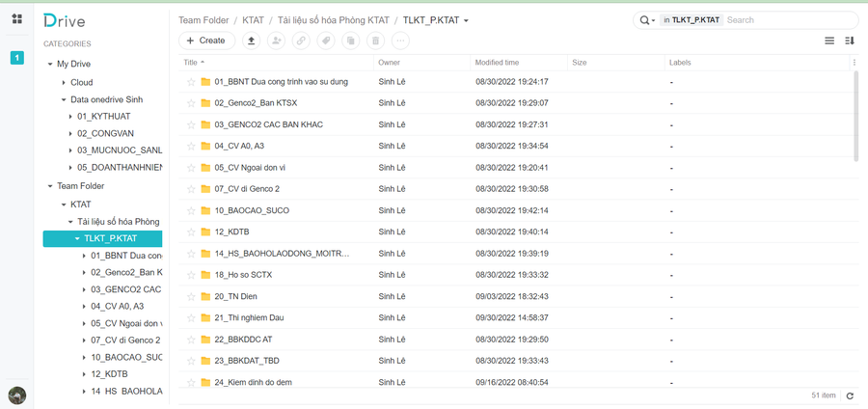This screenshot has height=409, width=868.
Task: Open the more actions ellipsis button
Action: pyautogui.click(x=400, y=41)
